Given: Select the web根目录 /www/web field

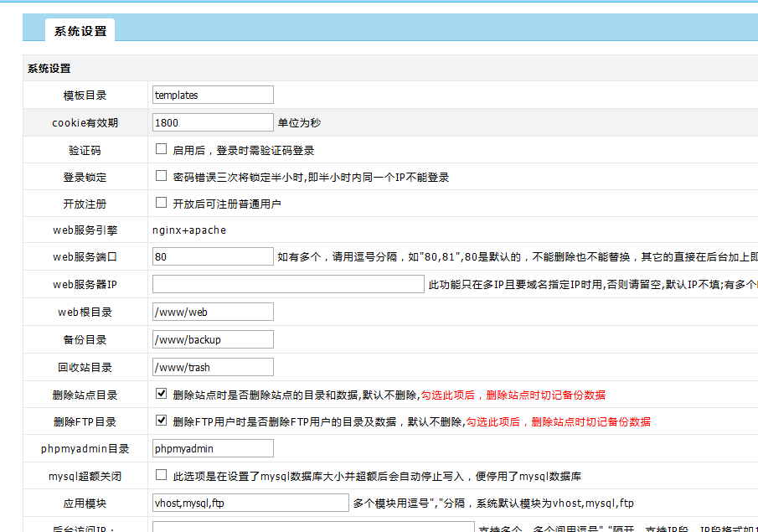Looking at the screenshot, I should point(213,312).
